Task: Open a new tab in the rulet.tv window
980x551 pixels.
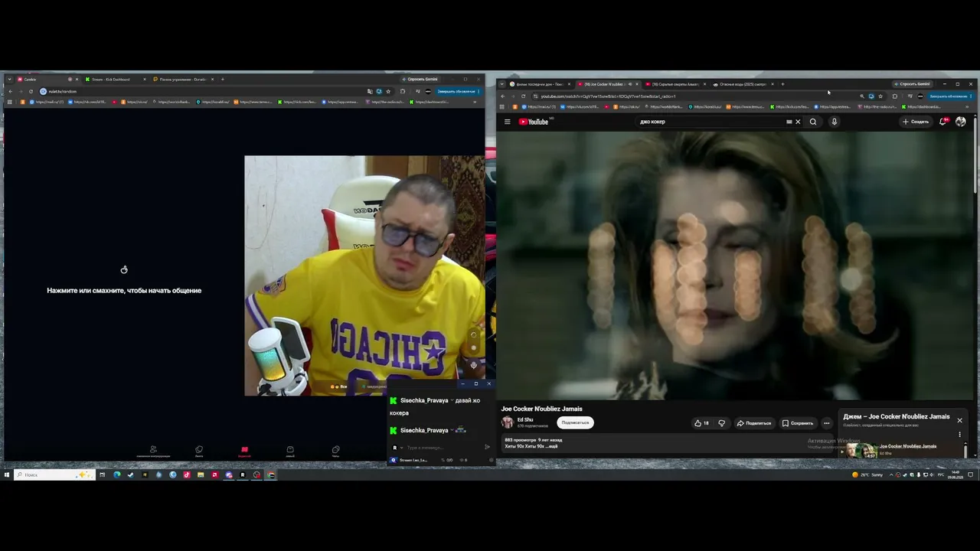Action: [x=223, y=80]
